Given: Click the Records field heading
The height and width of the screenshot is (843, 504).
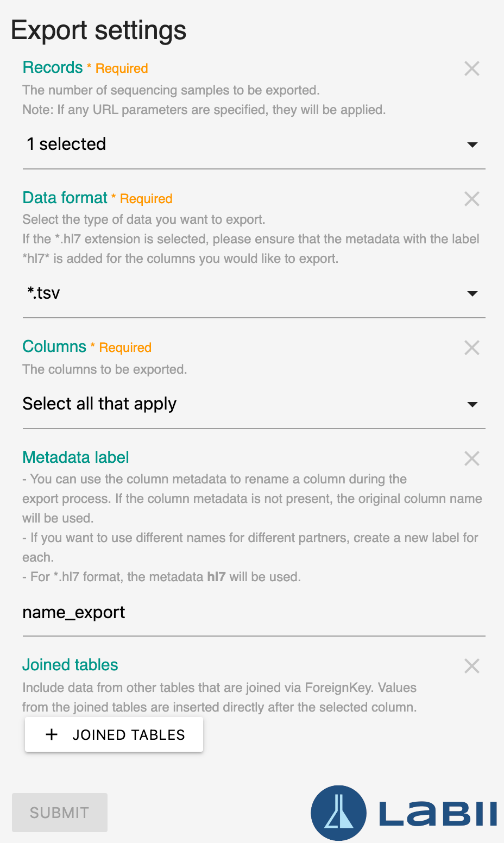Looking at the screenshot, I should 53,67.
